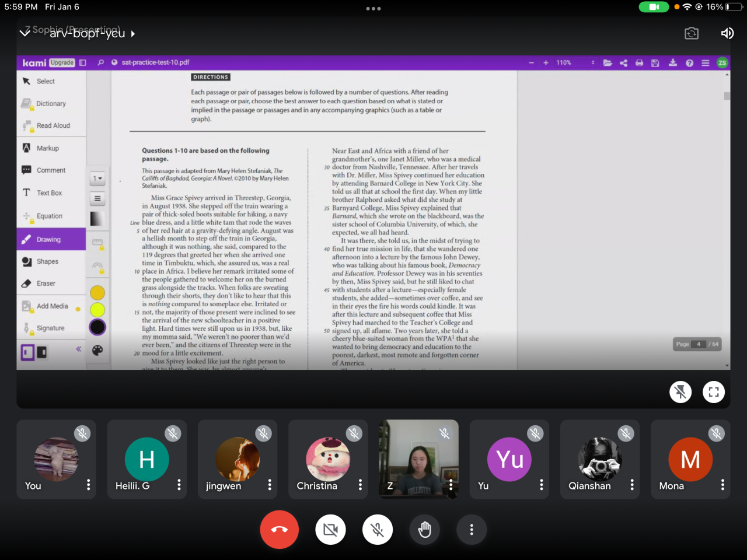The image size is (747, 560).
Task: Open options for Yu's tile
Action: coord(542,485)
